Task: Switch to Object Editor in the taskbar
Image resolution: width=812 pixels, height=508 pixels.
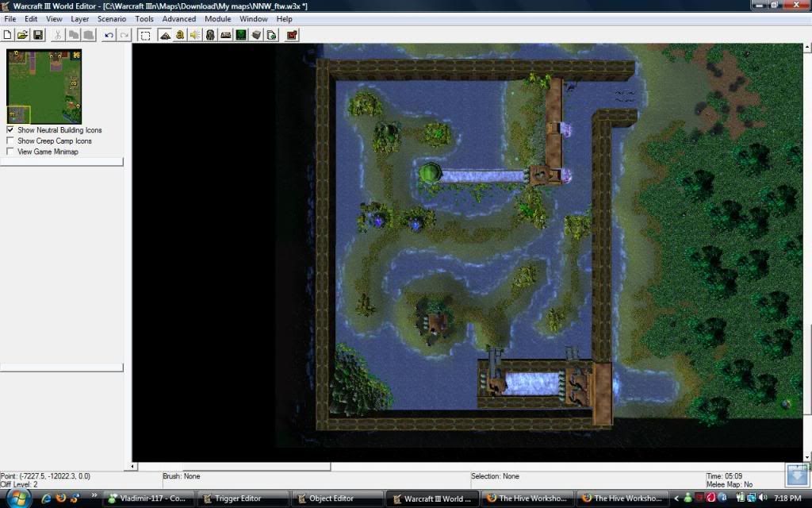Action: pyautogui.click(x=338, y=498)
